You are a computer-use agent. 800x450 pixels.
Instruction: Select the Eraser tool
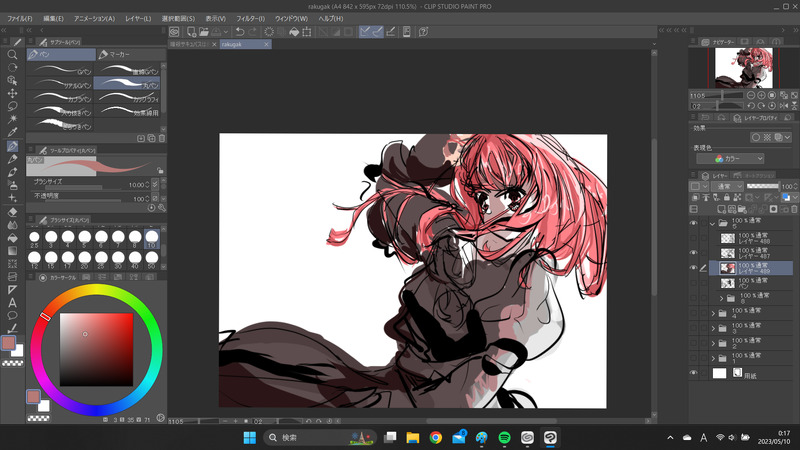coord(12,212)
